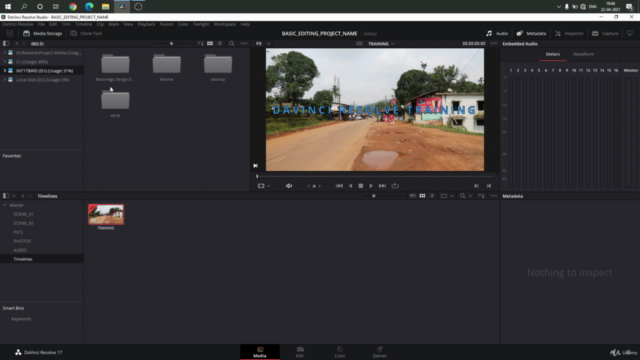The width and height of the screenshot is (640, 360).
Task: Switch media pool to thumbnail grid view
Action: 422,196
